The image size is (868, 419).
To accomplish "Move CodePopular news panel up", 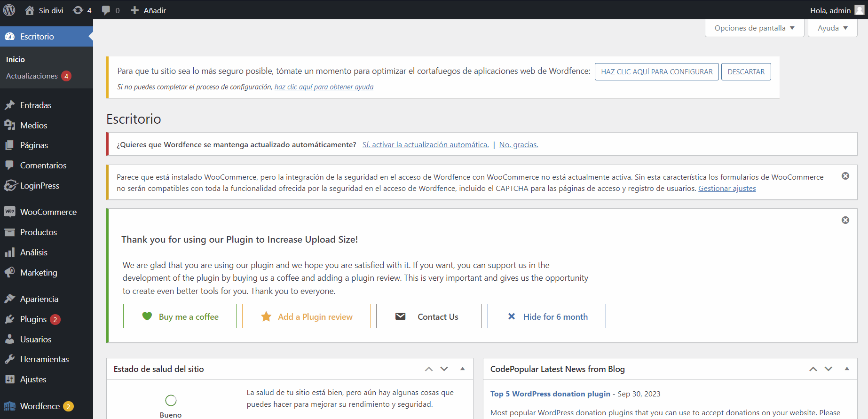I will pyautogui.click(x=813, y=369).
